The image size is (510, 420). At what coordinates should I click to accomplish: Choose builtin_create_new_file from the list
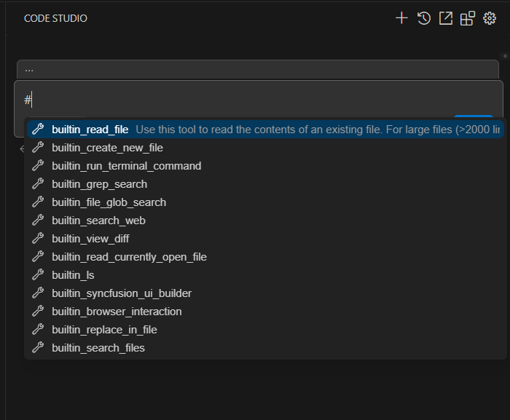click(107, 148)
